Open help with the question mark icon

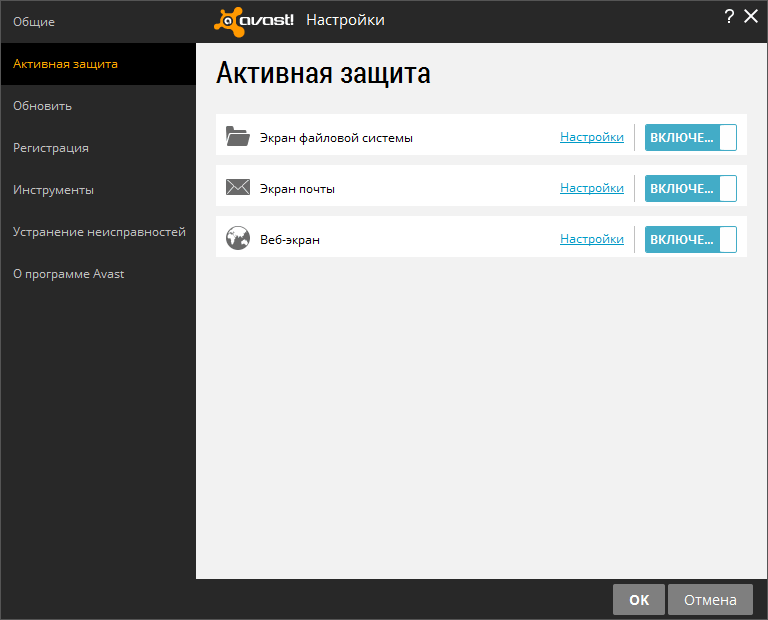pos(729,17)
